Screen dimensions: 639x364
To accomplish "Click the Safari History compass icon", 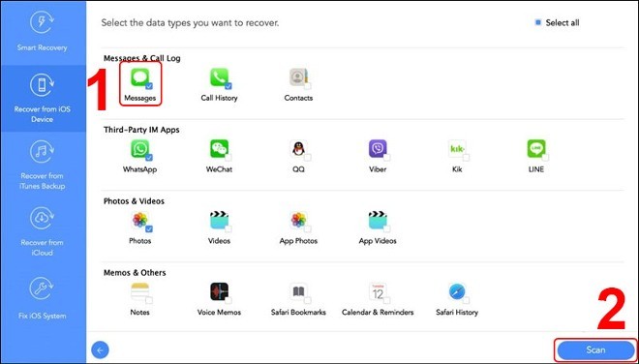I will tap(457, 291).
